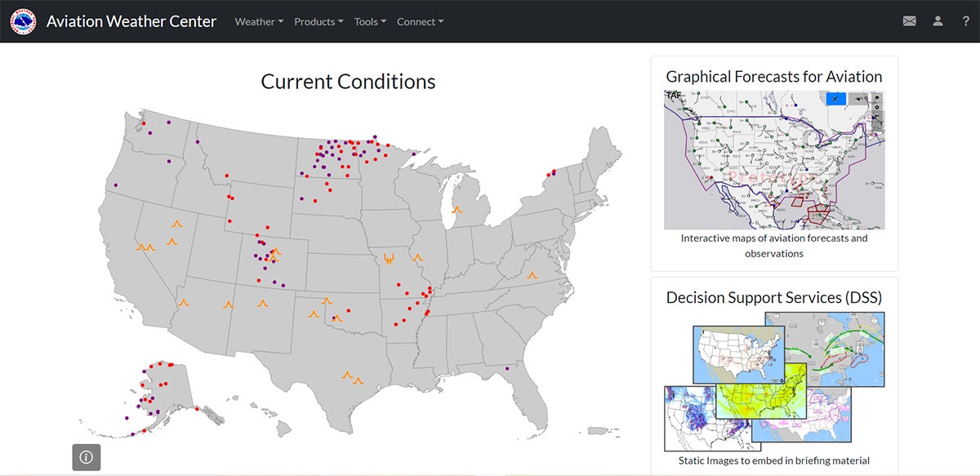Click the orange marker over Virginia
Image resolution: width=980 pixels, height=476 pixels.
[x=532, y=275]
